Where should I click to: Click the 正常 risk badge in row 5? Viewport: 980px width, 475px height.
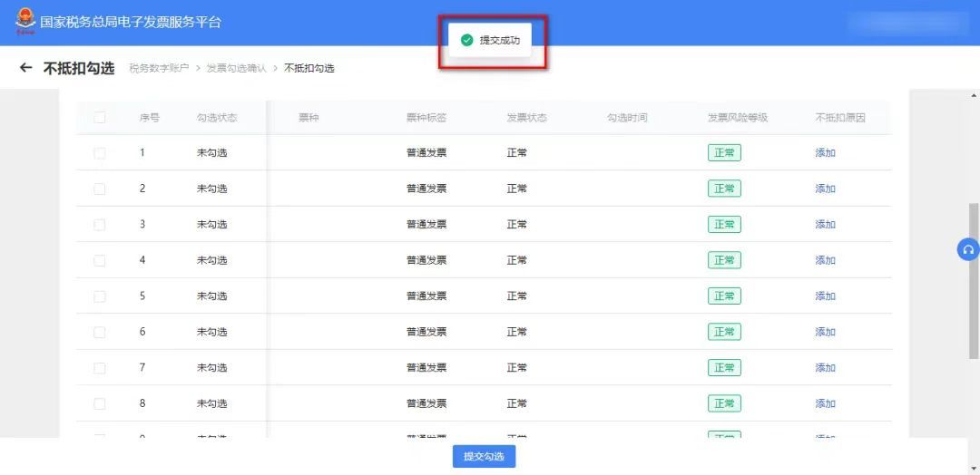pos(724,296)
